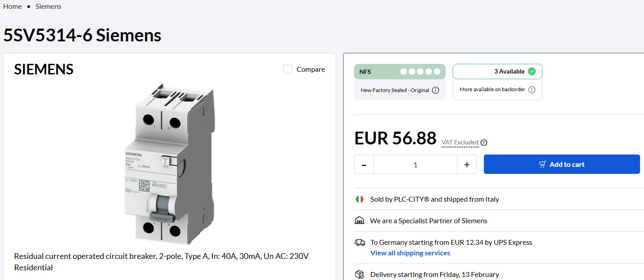Click the SIEMENS brand logo text

click(x=44, y=70)
